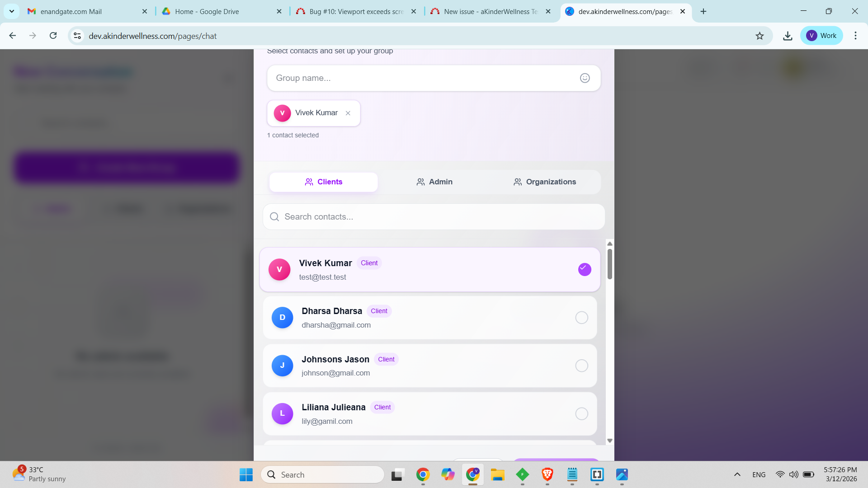The image size is (868, 488).
Task: Expand Chrome tab search dropdown
Action: pyautogui.click(x=12, y=11)
